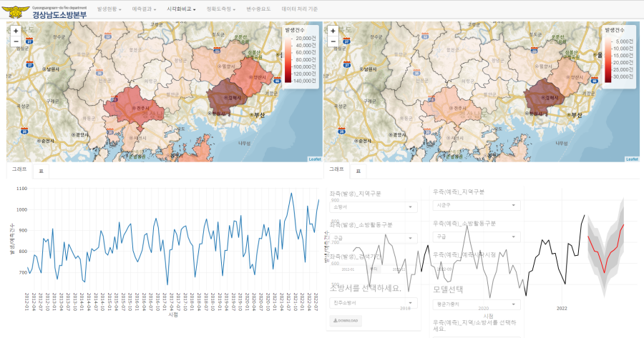
Task: Expand the 우측(예측)_소방활동구분 dropdown showing 구급
Action: coord(477,237)
